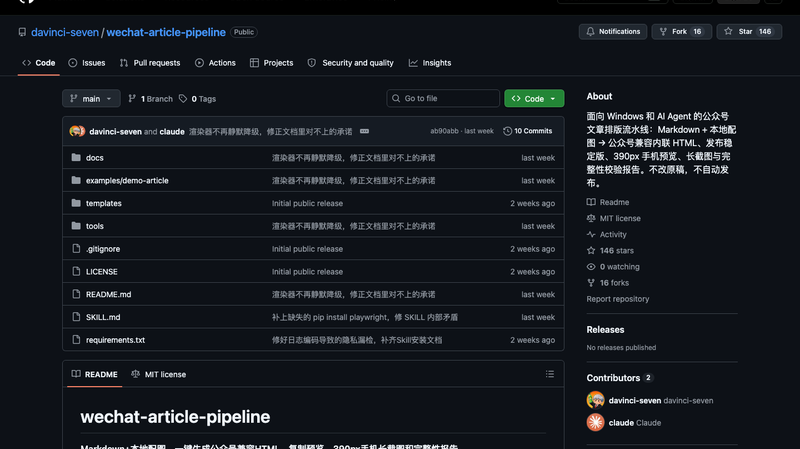View 16 forks link
This screenshot has width=800, height=449.
[x=608, y=283]
